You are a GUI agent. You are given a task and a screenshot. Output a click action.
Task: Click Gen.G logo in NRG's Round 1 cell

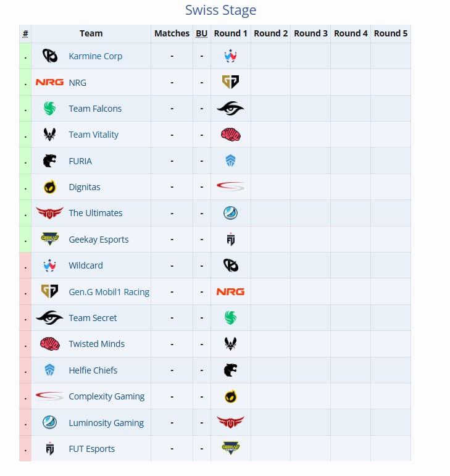click(231, 82)
